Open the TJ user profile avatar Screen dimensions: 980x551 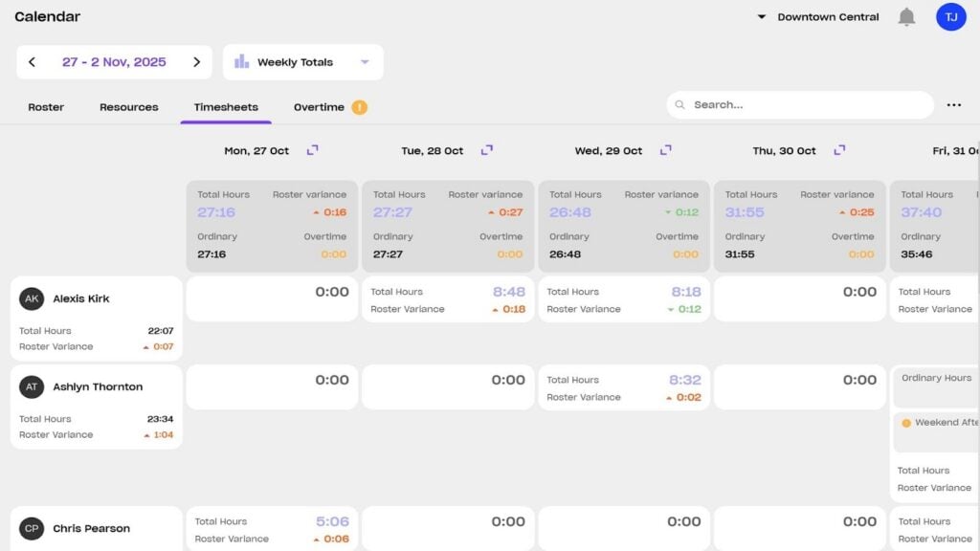click(950, 17)
